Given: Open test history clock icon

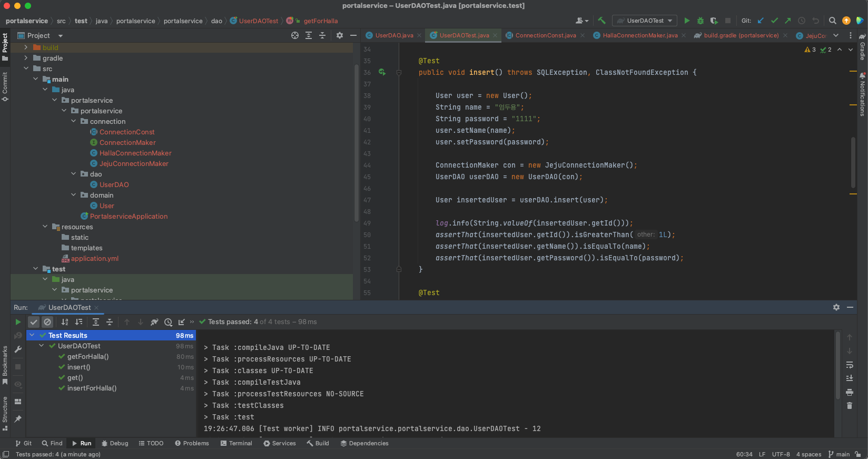Looking at the screenshot, I should tap(168, 322).
